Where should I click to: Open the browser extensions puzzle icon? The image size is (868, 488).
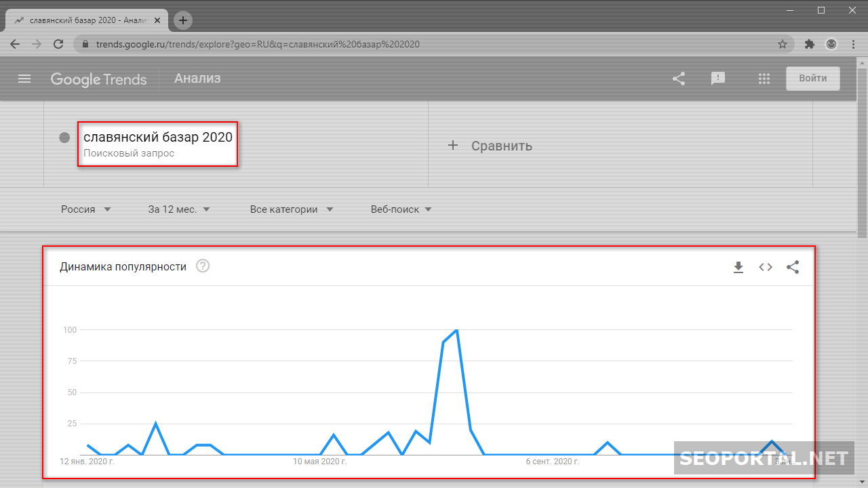pos(809,44)
